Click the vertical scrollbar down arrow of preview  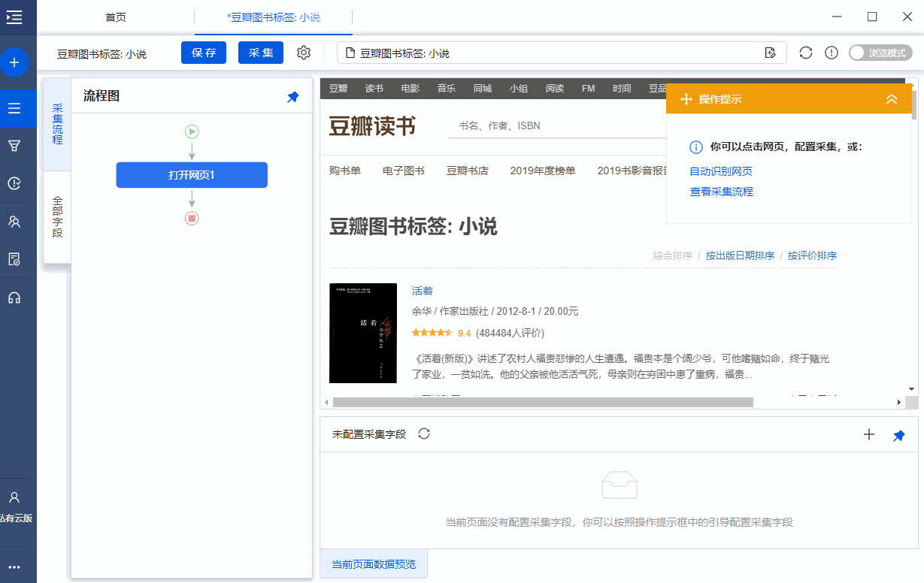tap(912, 389)
